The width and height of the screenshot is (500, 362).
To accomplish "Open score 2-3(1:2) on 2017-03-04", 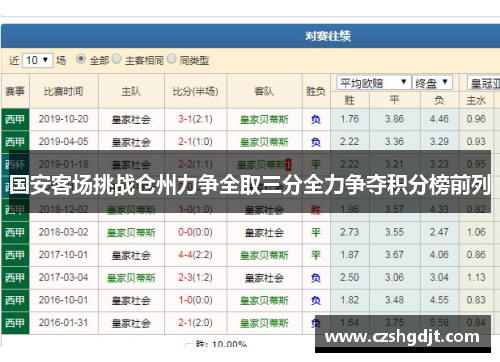I will pos(195,277).
